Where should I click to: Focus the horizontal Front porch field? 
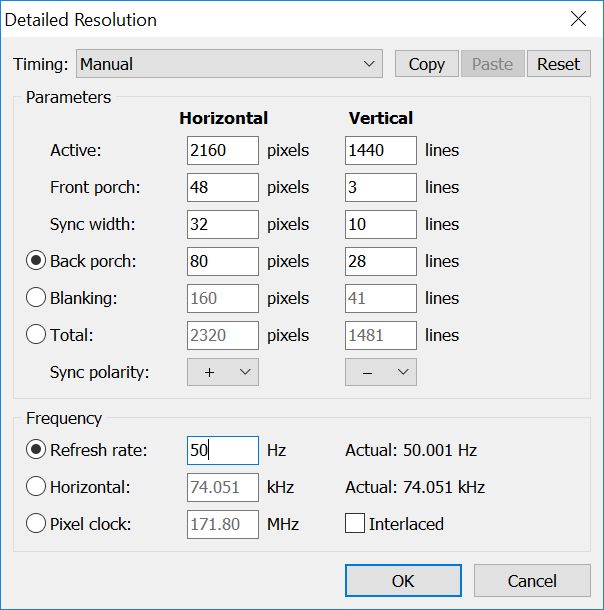click(x=222, y=187)
